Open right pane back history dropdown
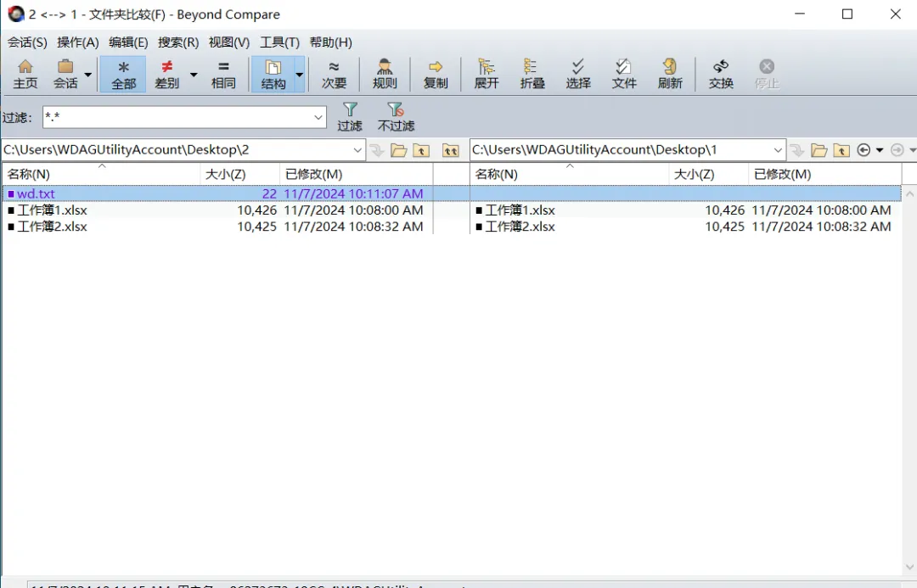 pyautogui.click(x=879, y=150)
